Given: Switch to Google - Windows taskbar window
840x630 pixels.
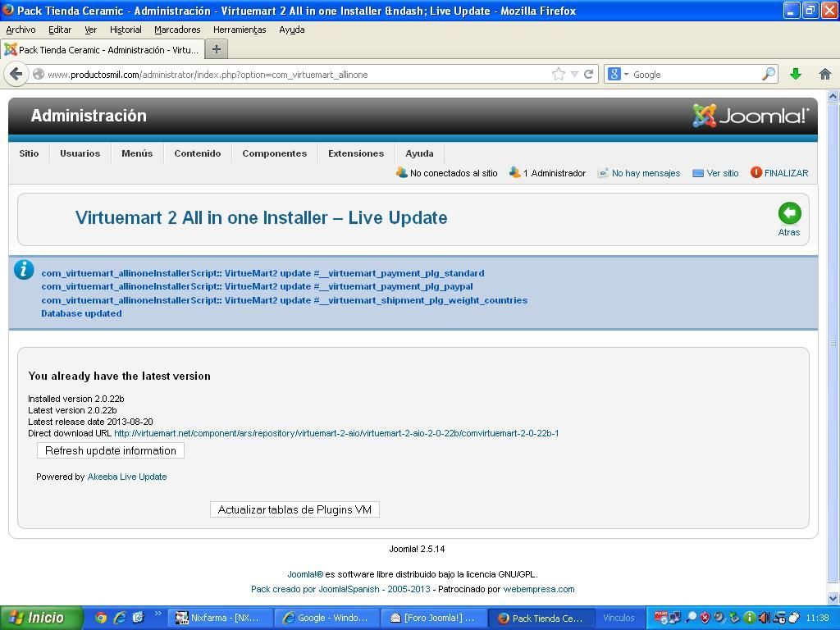Looking at the screenshot, I should coord(326,618).
